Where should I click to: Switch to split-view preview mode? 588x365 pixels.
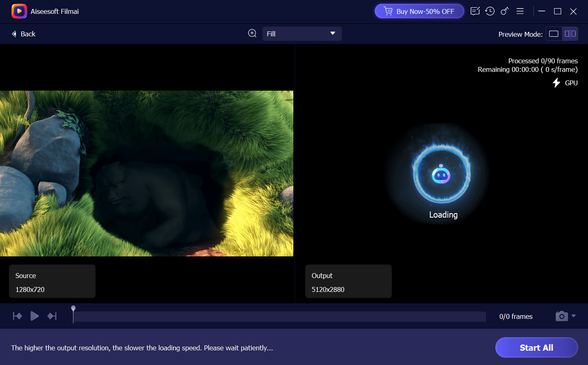(570, 34)
